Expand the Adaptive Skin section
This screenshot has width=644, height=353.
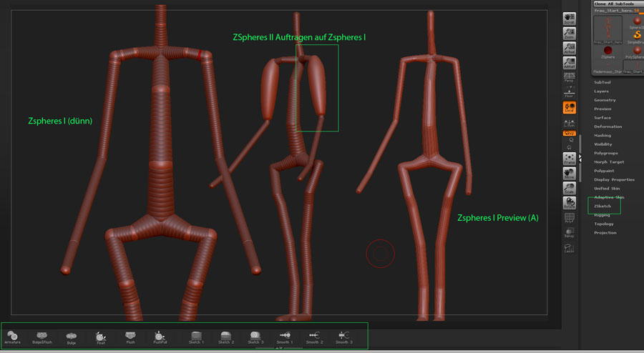tap(609, 197)
